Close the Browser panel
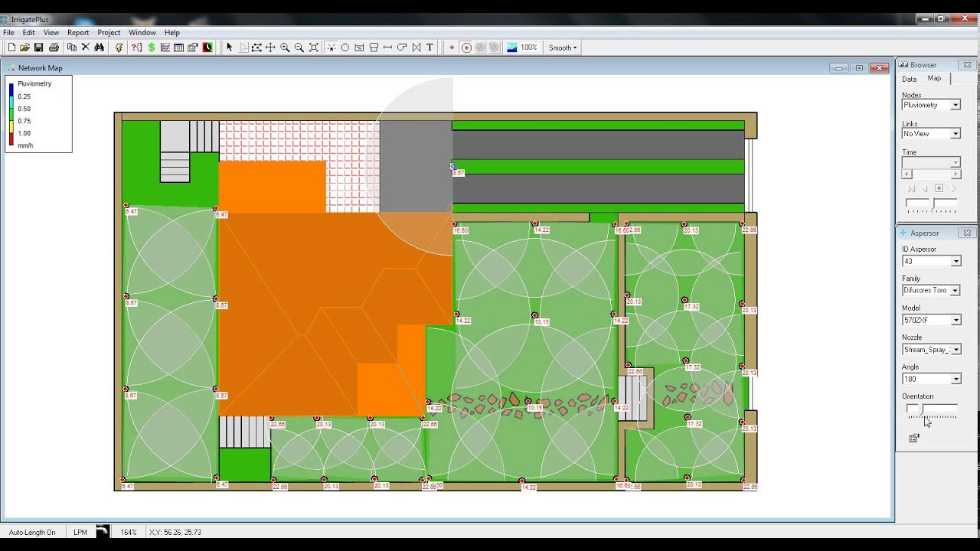The height and width of the screenshot is (551, 980). point(967,65)
